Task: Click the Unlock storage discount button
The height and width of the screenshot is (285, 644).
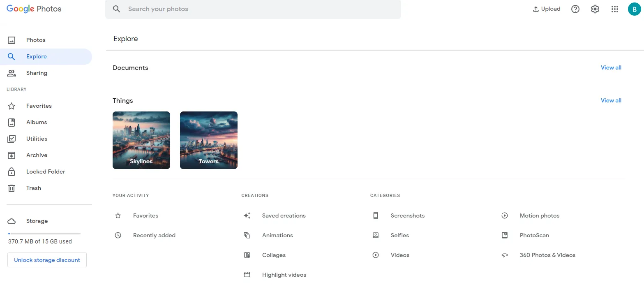Action: [46, 260]
